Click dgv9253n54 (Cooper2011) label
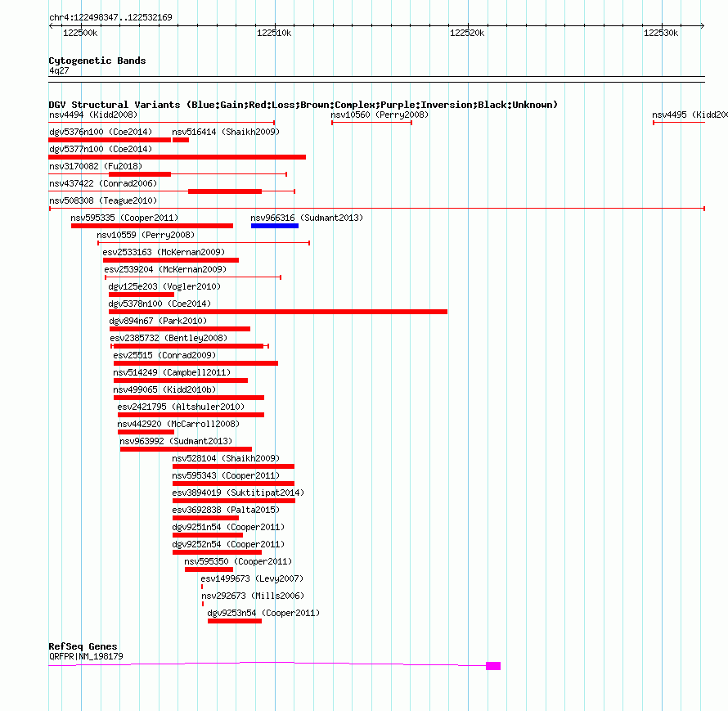Viewport: 728px width, 711px height. coord(263,613)
